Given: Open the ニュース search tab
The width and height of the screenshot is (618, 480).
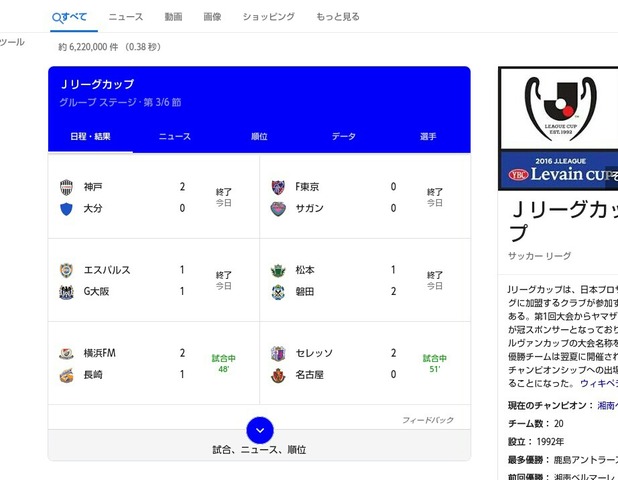Looking at the screenshot, I should (126, 17).
